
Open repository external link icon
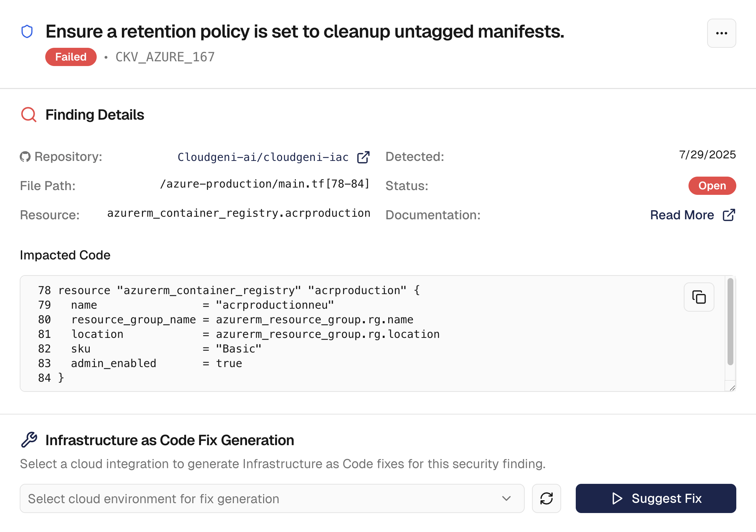tap(363, 157)
